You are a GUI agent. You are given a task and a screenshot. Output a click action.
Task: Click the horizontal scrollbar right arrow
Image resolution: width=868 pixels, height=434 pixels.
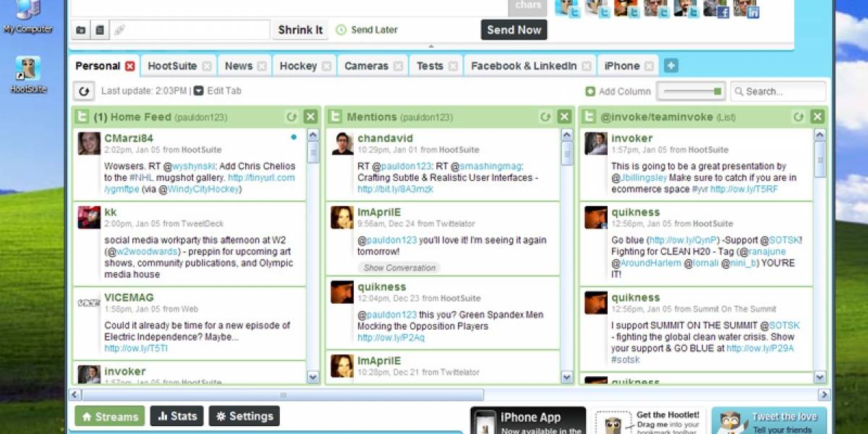click(x=824, y=395)
